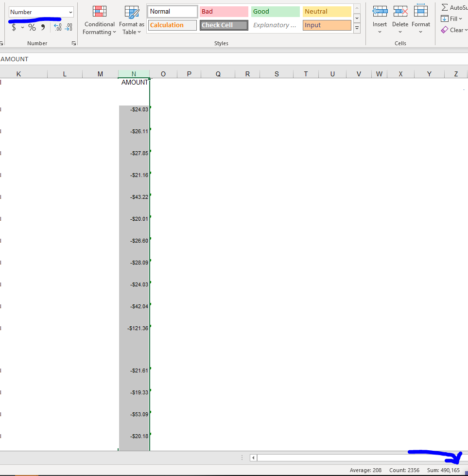Click the horizontal scrollbar left arrow

(253, 458)
